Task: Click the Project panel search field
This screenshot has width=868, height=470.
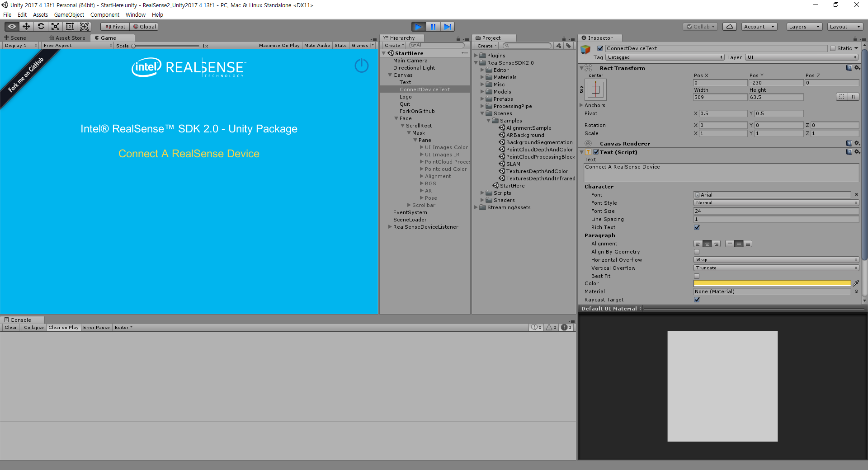Action: (527, 45)
